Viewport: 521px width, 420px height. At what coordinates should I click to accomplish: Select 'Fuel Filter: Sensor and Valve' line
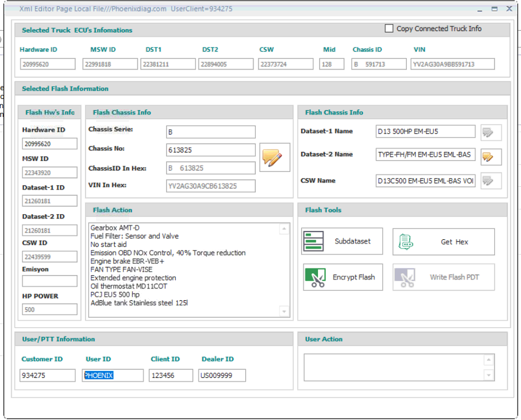(134, 236)
